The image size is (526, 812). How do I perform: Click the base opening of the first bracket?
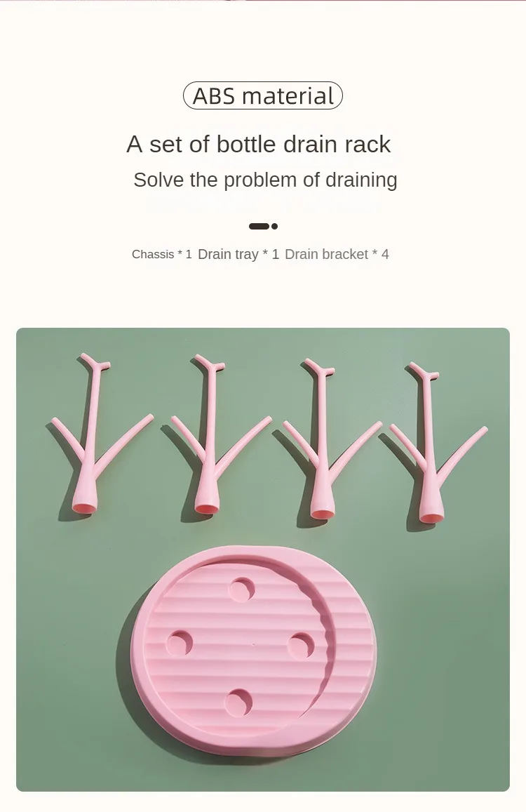(x=84, y=508)
